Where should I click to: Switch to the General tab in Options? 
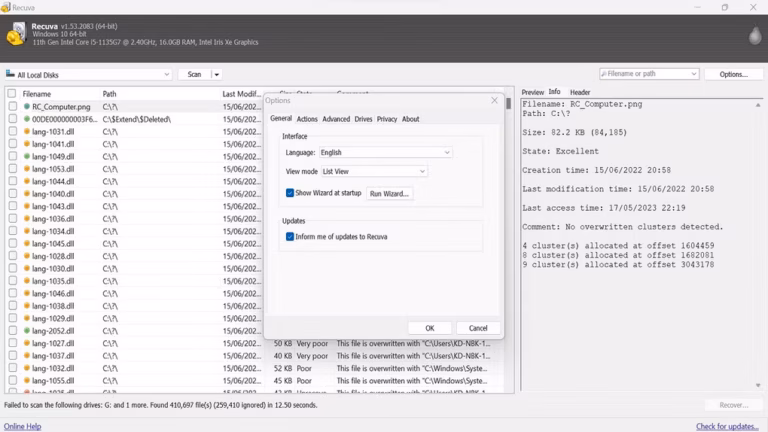click(x=281, y=119)
